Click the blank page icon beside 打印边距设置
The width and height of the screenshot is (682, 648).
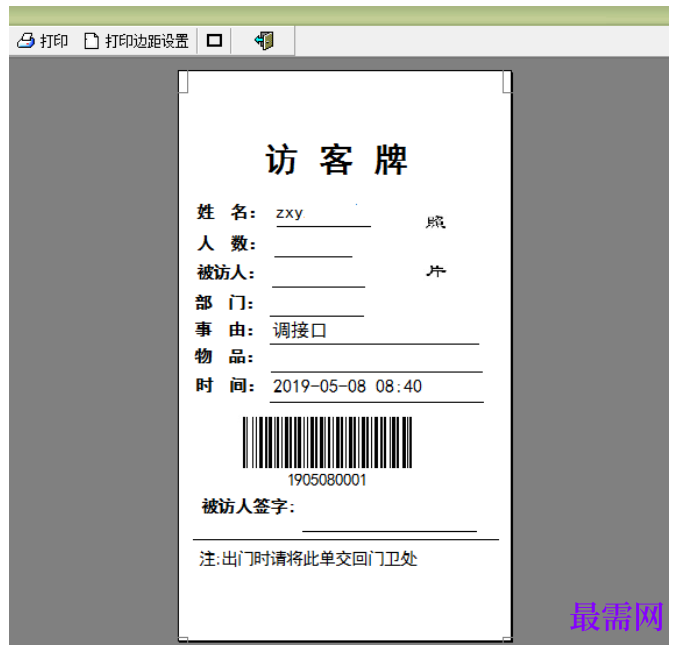[91, 41]
